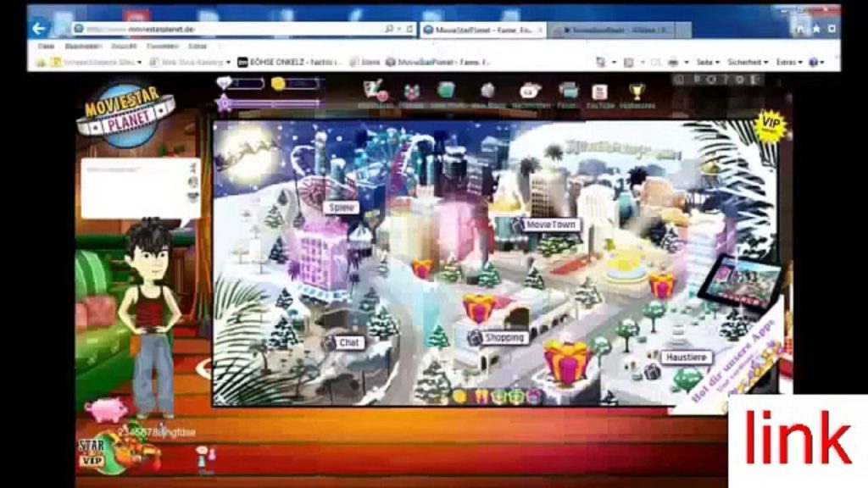The height and width of the screenshot is (488, 868).
Task: Click the StarCoins amount bar
Action: (302, 84)
